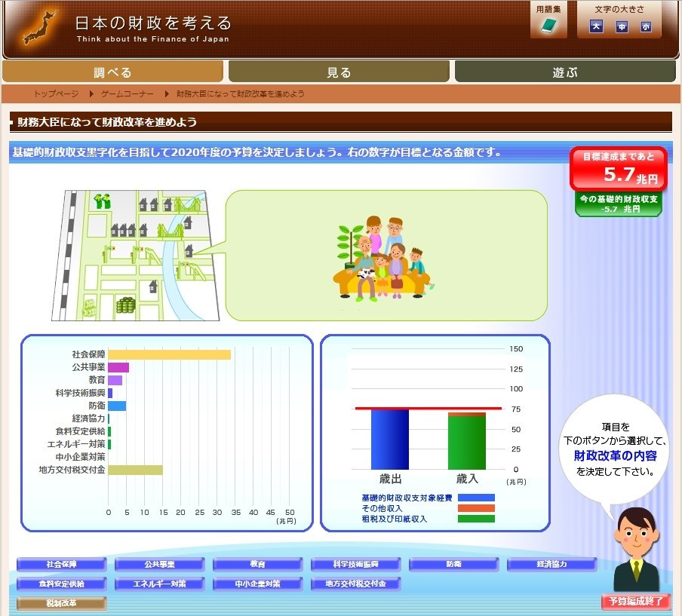682x616 pixels.
Task: Set text size to large (大)
Action: [x=596, y=27]
